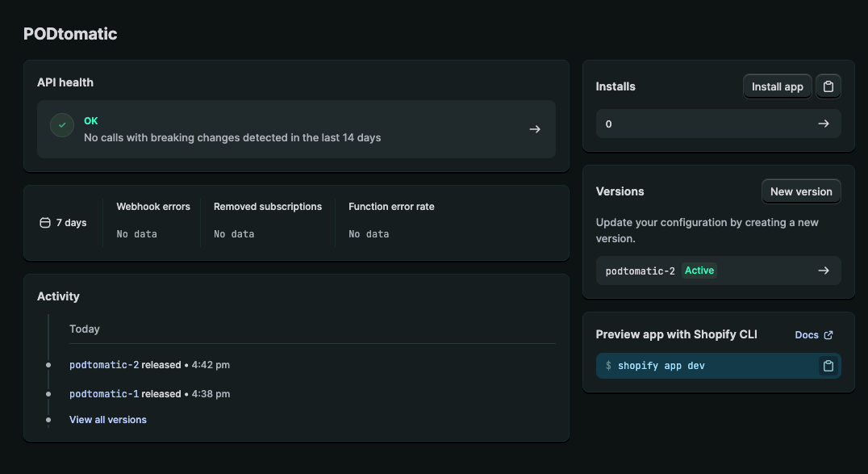Click the Active status badge on podtomatic-2
Image resolution: width=868 pixels, height=474 pixels.
tap(699, 271)
